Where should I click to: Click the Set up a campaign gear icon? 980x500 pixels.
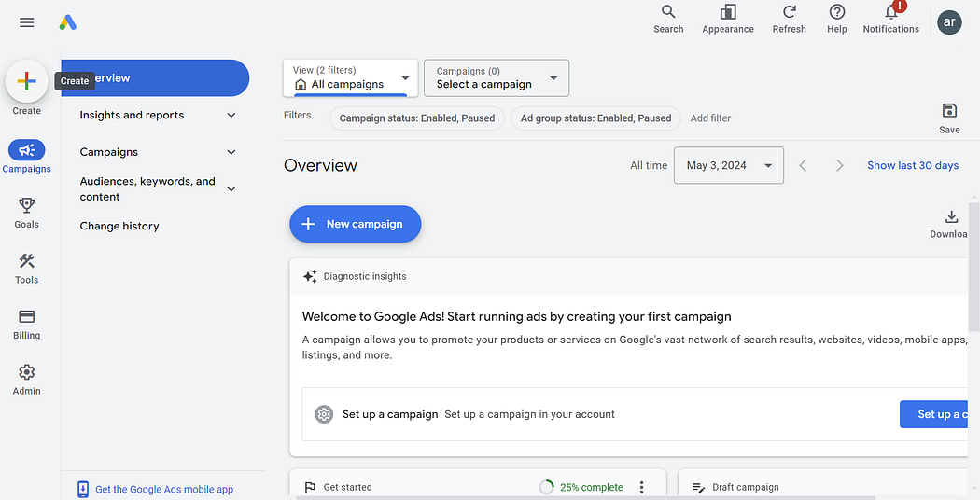[x=324, y=414]
